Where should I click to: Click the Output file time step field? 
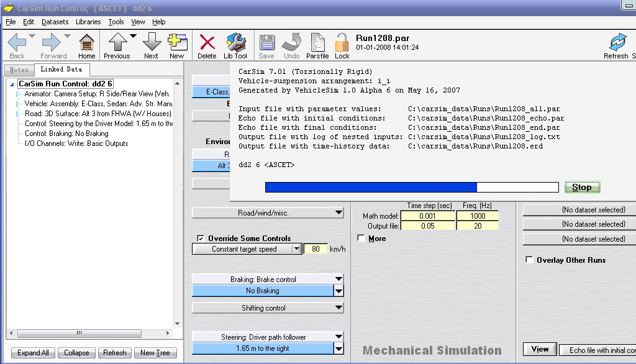pyautogui.click(x=427, y=225)
